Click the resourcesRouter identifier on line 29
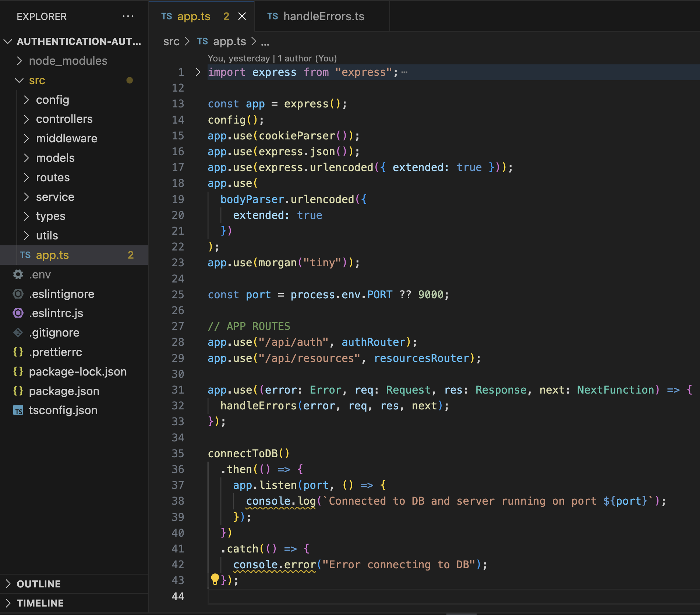The image size is (700, 615). [422, 358]
